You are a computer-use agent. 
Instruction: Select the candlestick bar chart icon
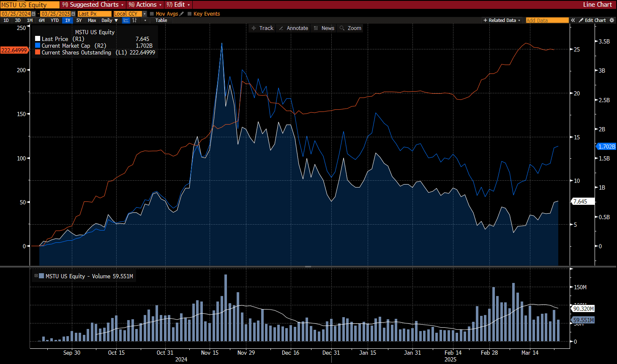(x=135, y=20)
